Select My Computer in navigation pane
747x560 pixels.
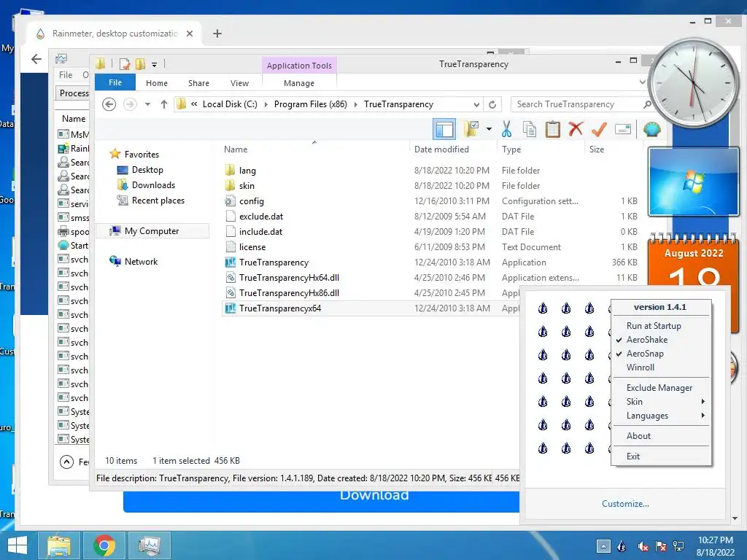pyautogui.click(x=152, y=231)
